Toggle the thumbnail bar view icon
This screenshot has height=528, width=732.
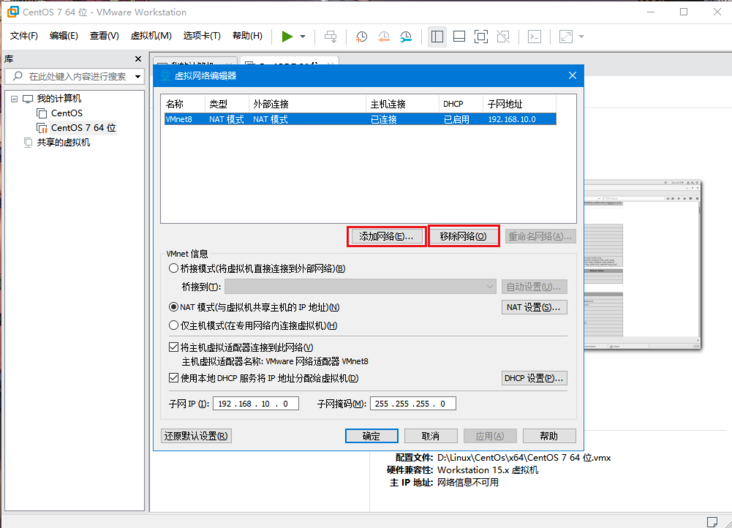pos(459,36)
